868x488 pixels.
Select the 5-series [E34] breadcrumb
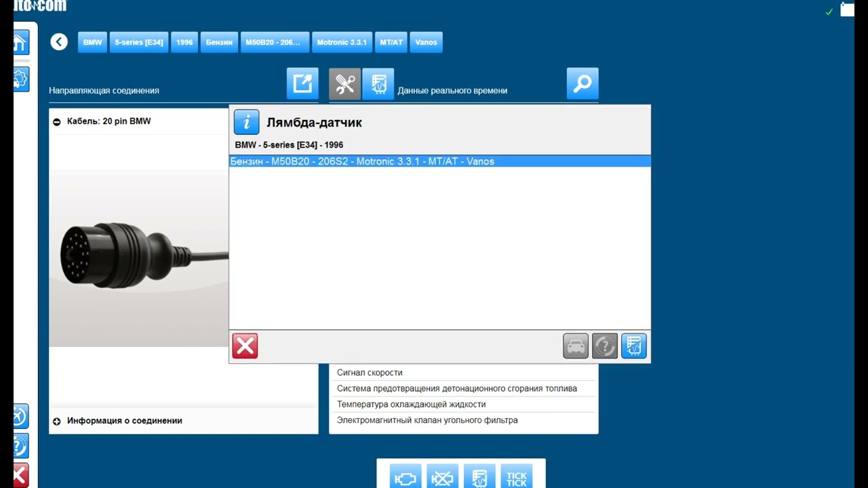coord(139,42)
